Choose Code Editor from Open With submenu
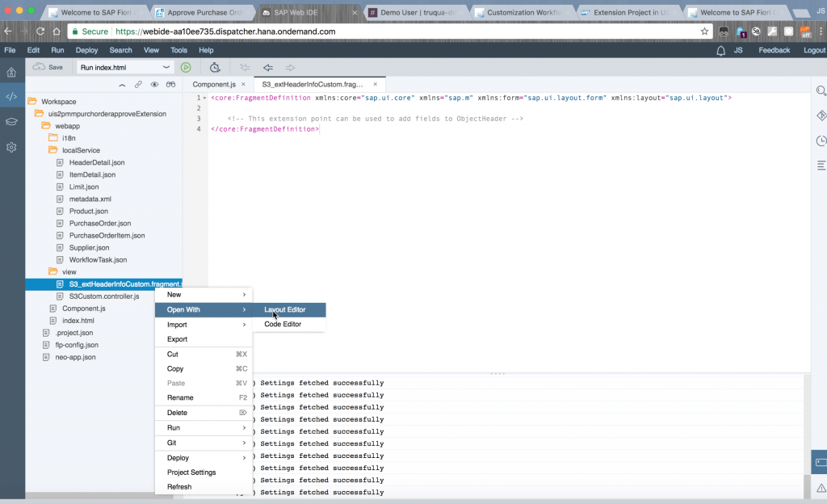 coord(288,324)
